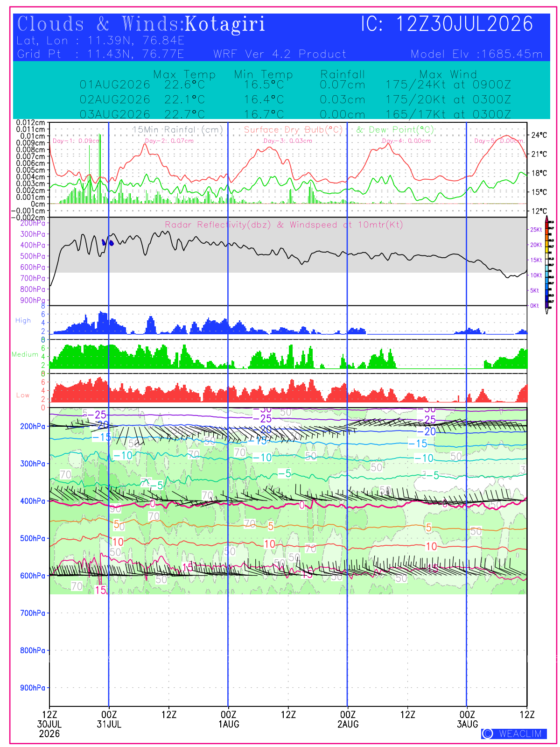Click the 15Min Rainfall legend text

178,130
